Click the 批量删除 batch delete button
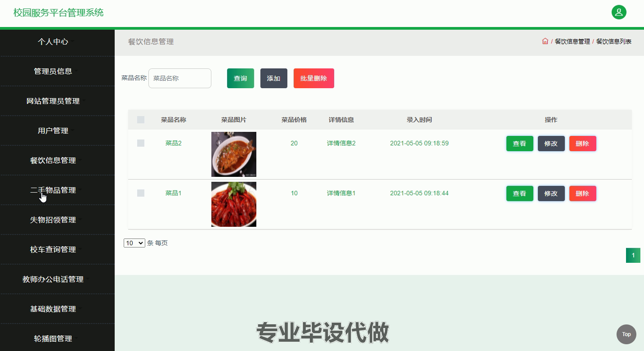The image size is (644, 351). coord(314,78)
